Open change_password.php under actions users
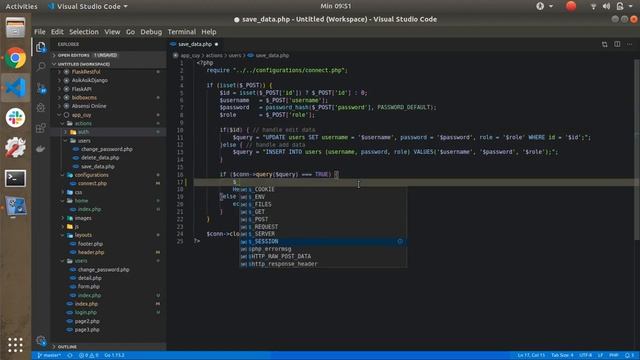The height and width of the screenshot is (360, 640). (107, 149)
